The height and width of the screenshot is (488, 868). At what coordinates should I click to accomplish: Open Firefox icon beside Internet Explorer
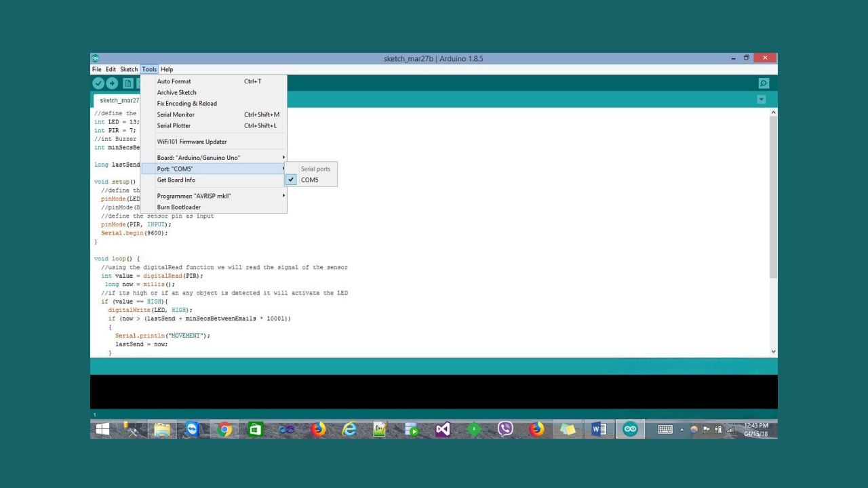(x=318, y=429)
